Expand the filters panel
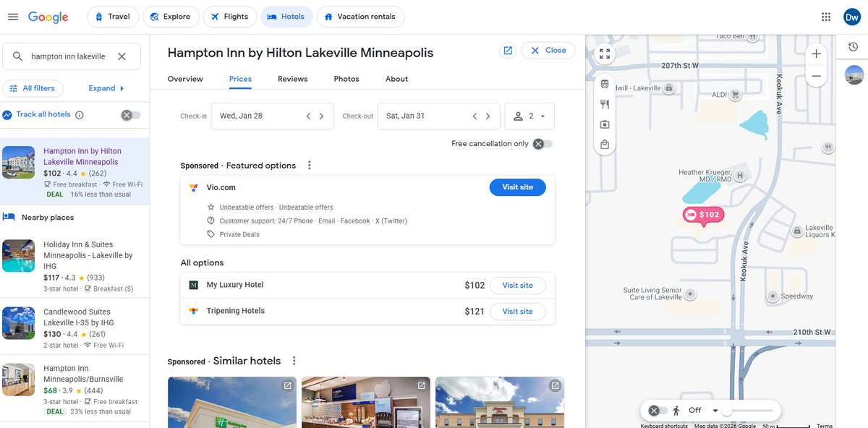The width and height of the screenshot is (868, 428). 106,88
